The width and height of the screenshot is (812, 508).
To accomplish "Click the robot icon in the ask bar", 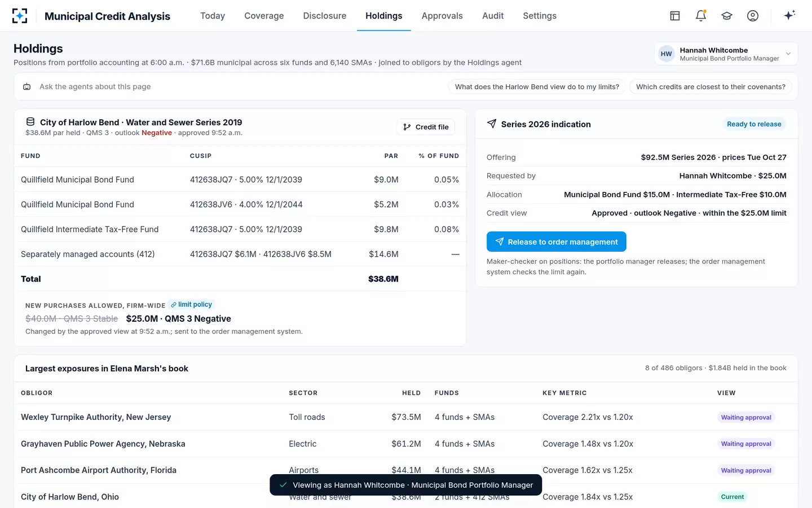I will [x=27, y=87].
